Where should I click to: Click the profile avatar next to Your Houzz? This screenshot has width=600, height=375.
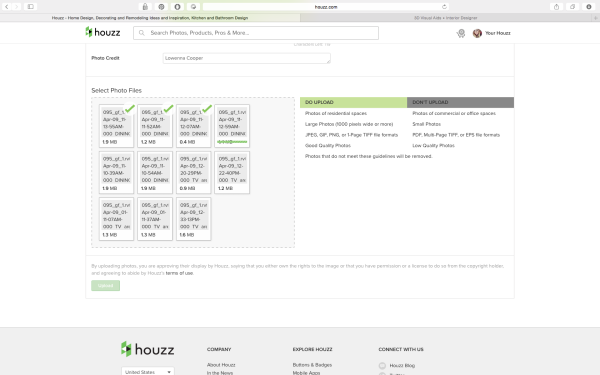477,33
